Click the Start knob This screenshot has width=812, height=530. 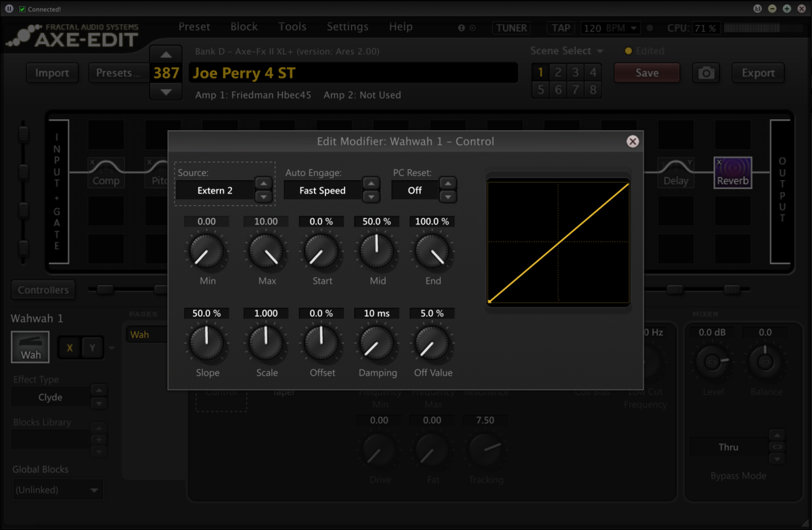click(x=321, y=252)
